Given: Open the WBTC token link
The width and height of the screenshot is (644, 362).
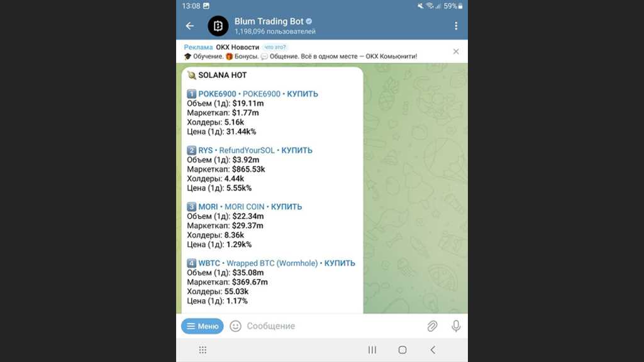Looking at the screenshot, I should (210, 263).
